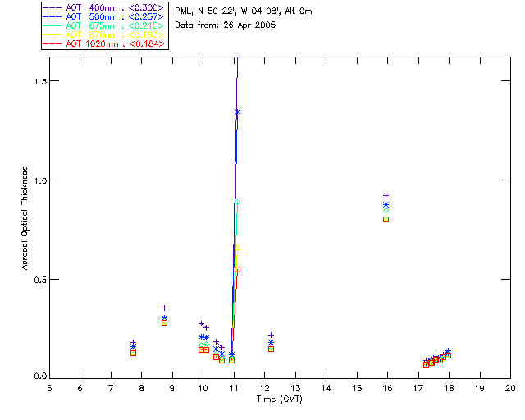Click the purple dashed line sample in legend

click(x=52, y=7)
